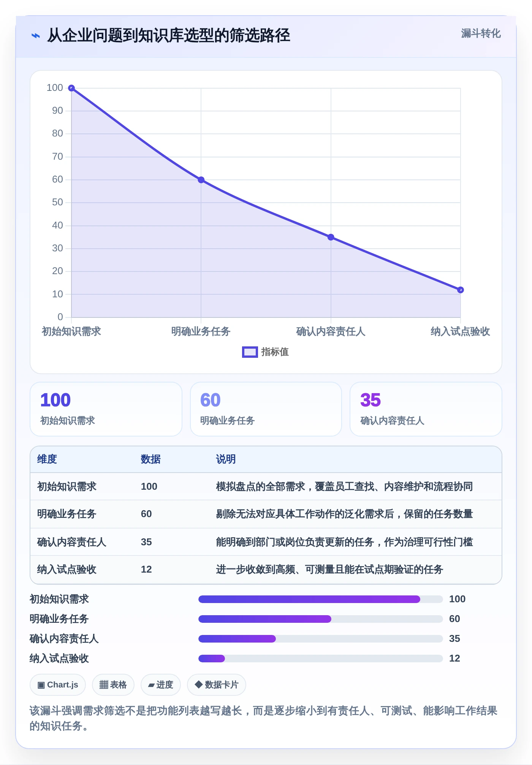Click description starting 能明确到部门或岗位
The height and width of the screenshot is (765, 532).
coord(345,542)
